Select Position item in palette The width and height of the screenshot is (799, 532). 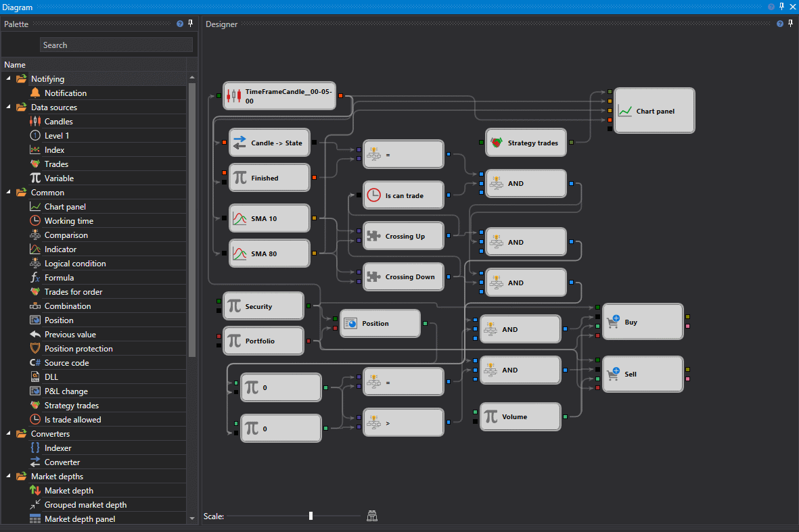click(59, 320)
